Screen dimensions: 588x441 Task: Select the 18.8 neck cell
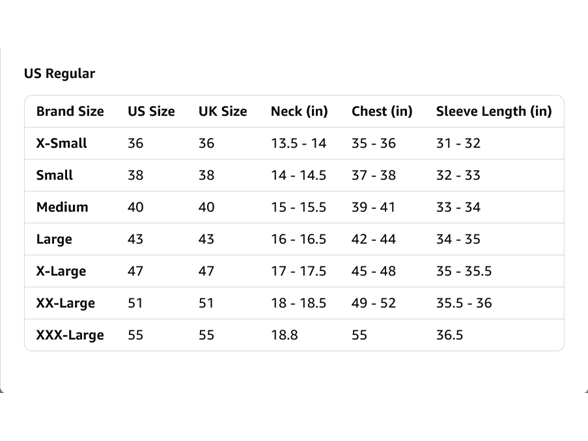[284, 335]
